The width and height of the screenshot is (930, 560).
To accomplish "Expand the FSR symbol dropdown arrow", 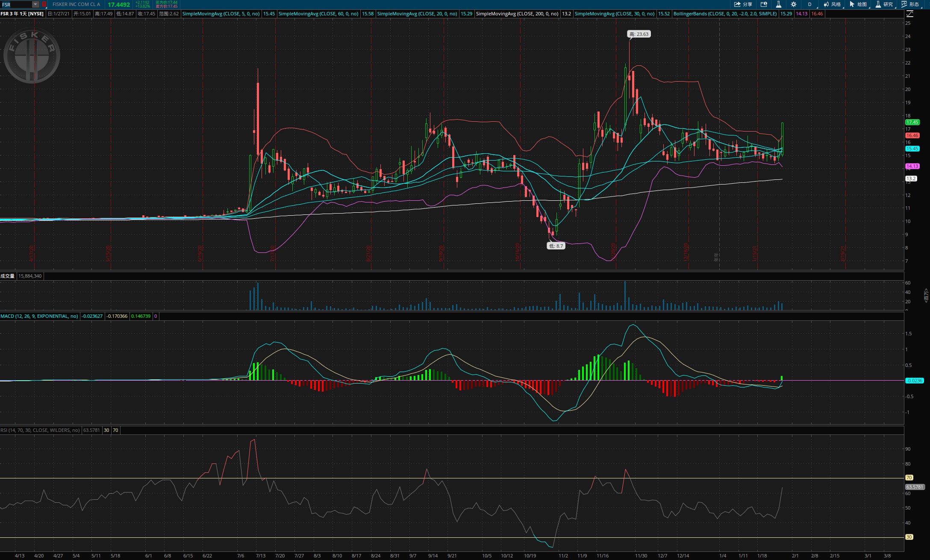I will [35, 4].
